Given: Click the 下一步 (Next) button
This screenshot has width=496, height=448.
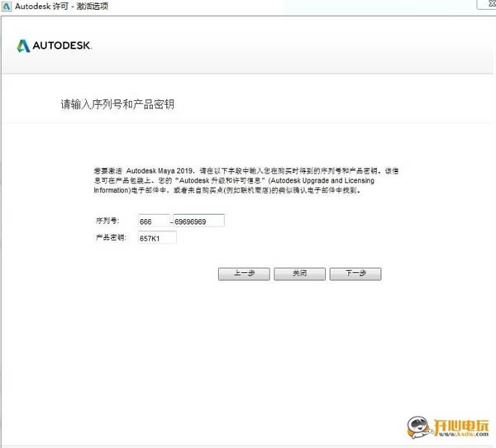Looking at the screenshot, I should 355,274.
